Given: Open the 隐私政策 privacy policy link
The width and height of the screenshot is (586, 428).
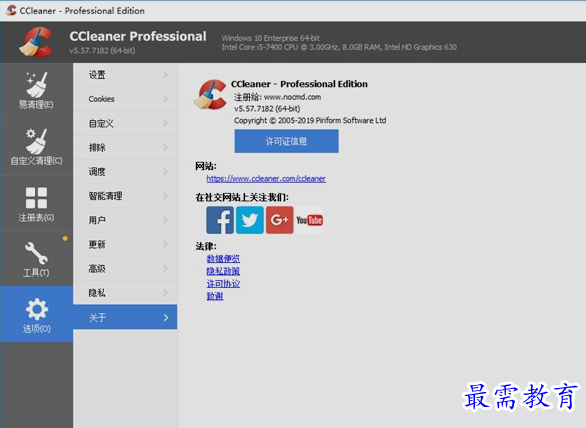Looking at the screenshot, I should pos(223,271).
